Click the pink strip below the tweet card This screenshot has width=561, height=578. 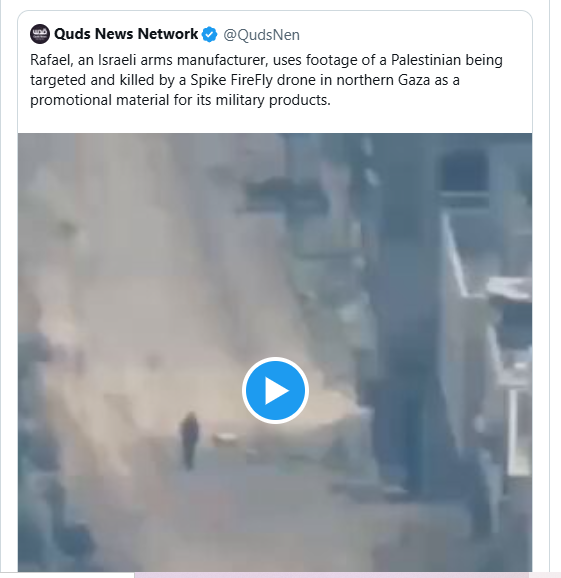point(347,575)
